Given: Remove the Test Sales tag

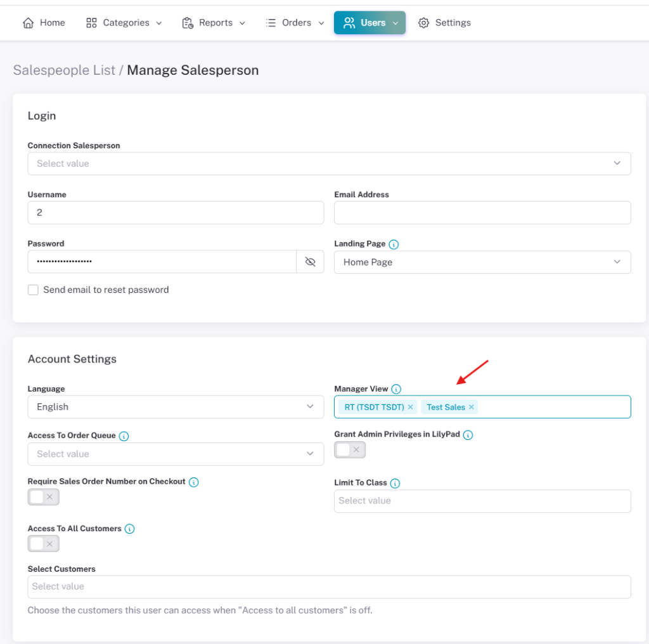Looking at the screenshot, I should [471, 407].
